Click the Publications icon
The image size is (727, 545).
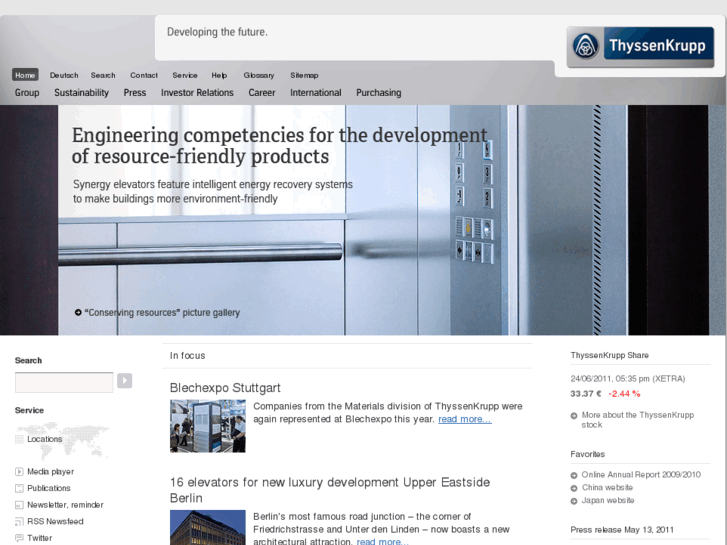(x=19, y=488)
